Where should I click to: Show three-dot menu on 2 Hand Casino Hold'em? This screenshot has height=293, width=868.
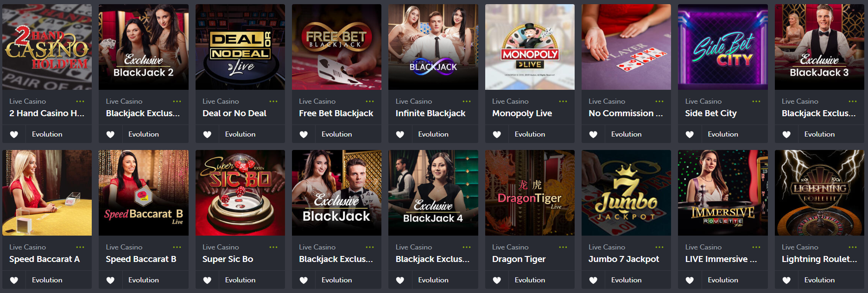80,101
